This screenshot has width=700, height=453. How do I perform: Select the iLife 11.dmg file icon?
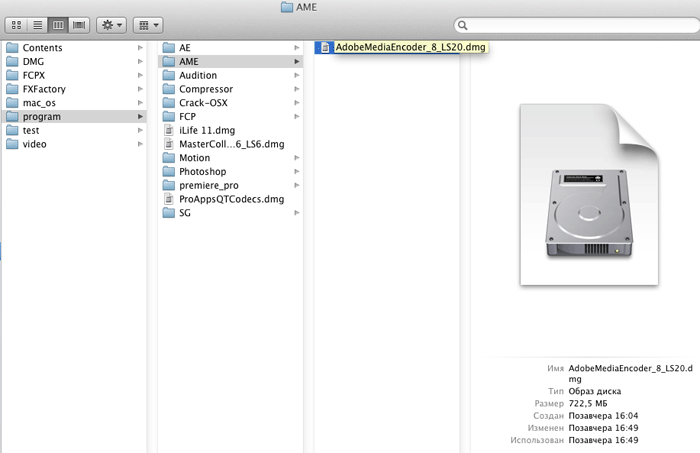169,130
